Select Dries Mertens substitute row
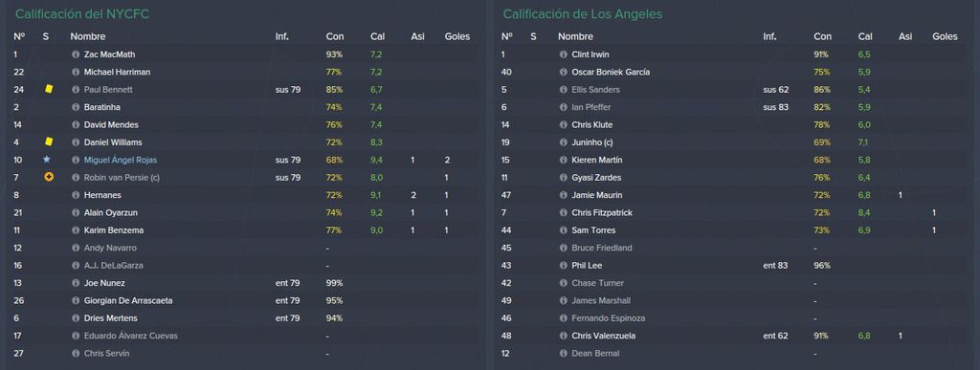The image size is (980, 370). (244, 318)
